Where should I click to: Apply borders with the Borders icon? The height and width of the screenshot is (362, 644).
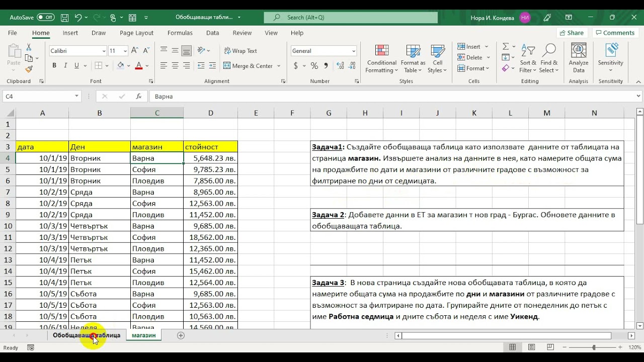tap(98, 65)
